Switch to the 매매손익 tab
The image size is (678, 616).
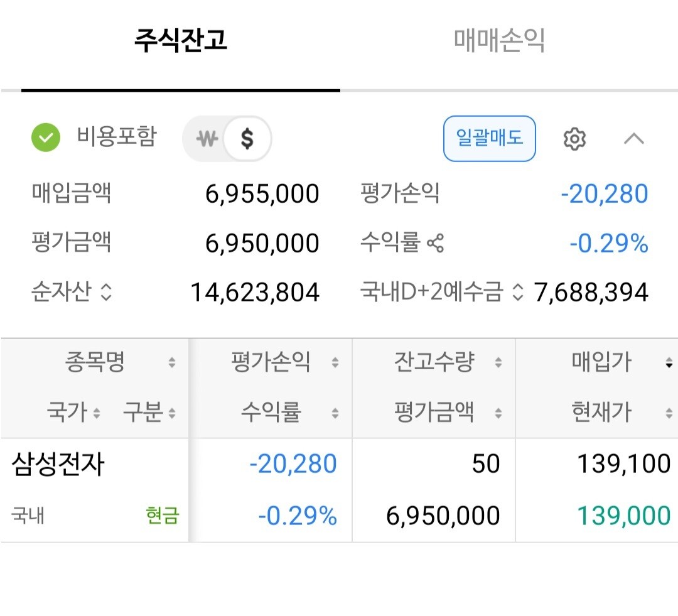pos(499,41)
